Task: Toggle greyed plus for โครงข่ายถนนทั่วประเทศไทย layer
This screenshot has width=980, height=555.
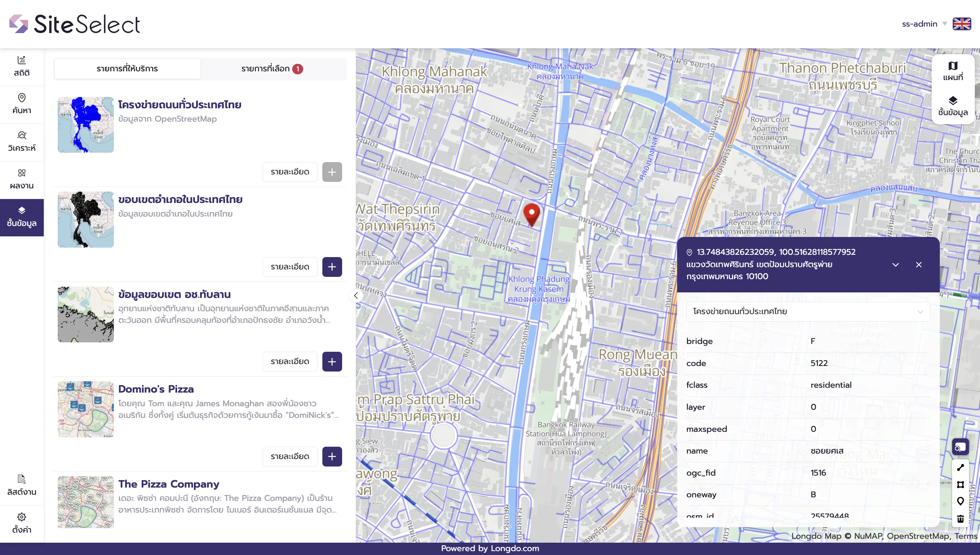Action: coord(332,172)
